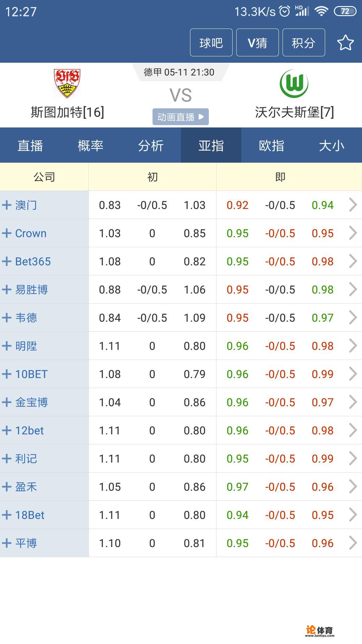This screenshot has height=644, width=362.
Task: Switch to the 欧指 tab
Action: coord(271,146)
